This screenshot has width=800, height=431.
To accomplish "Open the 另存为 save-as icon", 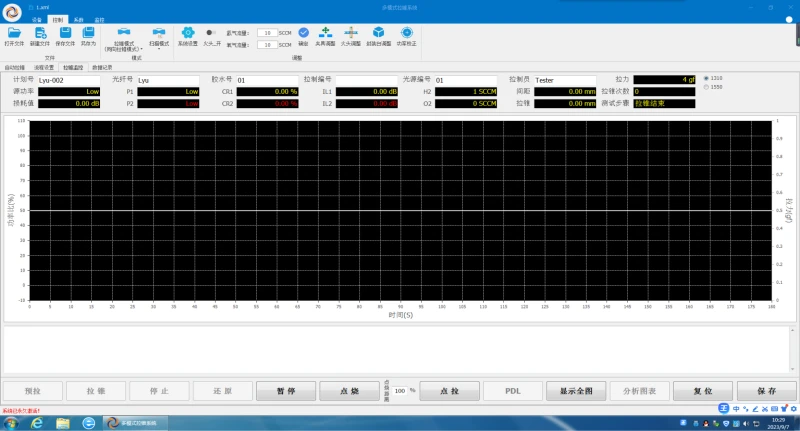I will pos(89,35).
